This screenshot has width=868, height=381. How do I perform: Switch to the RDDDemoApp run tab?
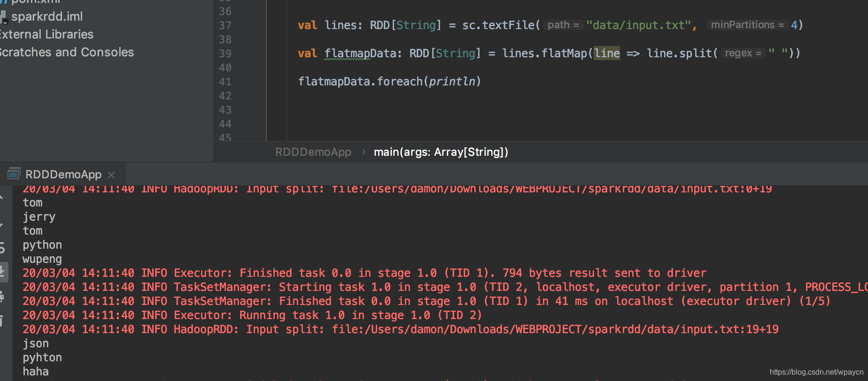[63, 175]
